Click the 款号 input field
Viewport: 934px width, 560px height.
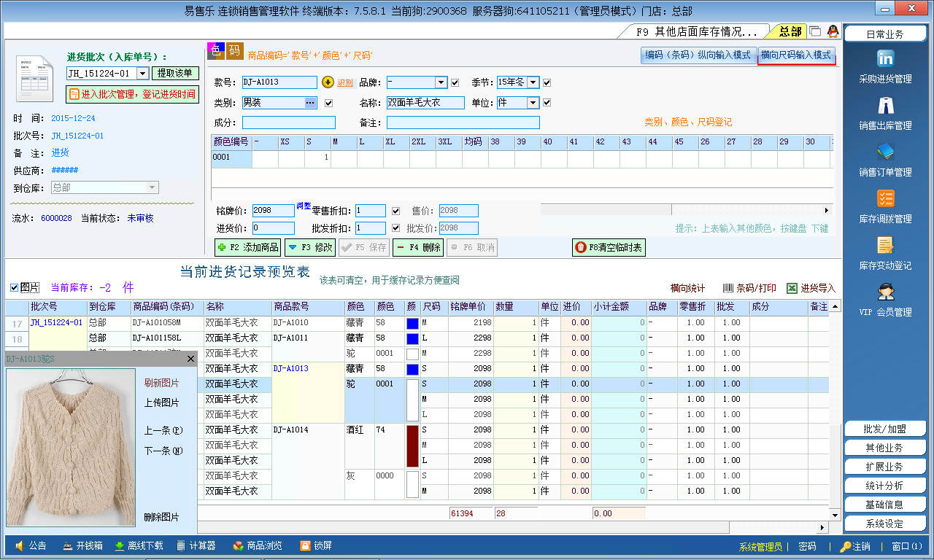pos(279,82)
